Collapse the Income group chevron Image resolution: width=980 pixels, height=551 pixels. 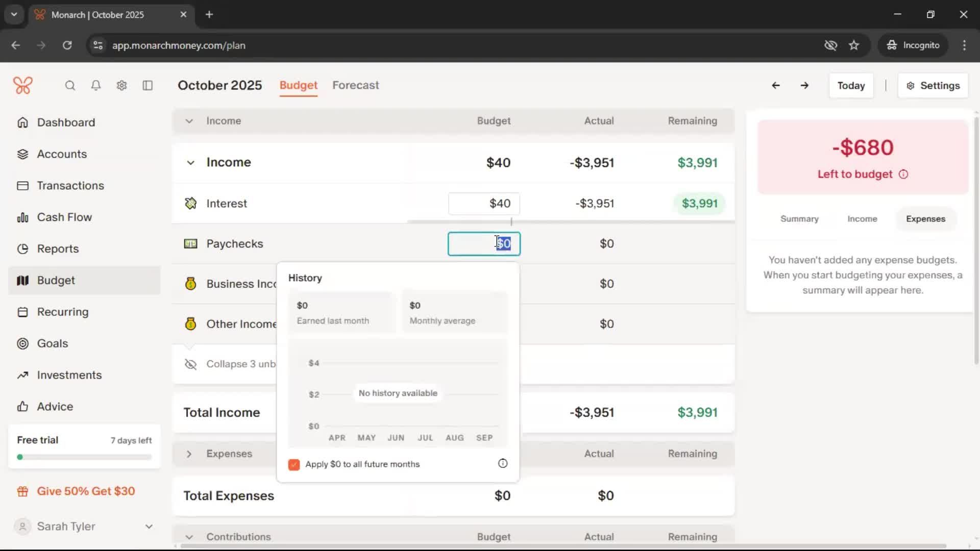190,163
